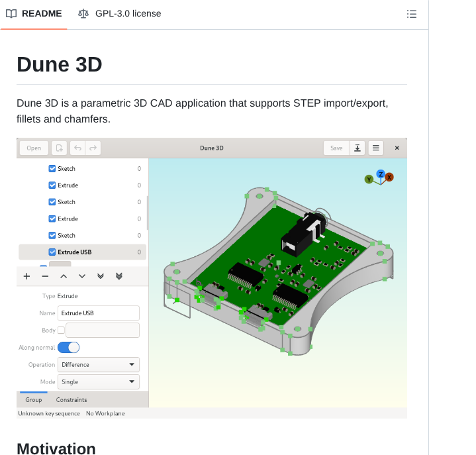Click the 0 count on Extrude USB row
This screenshot has height=455, width=476.
(139, 252)
